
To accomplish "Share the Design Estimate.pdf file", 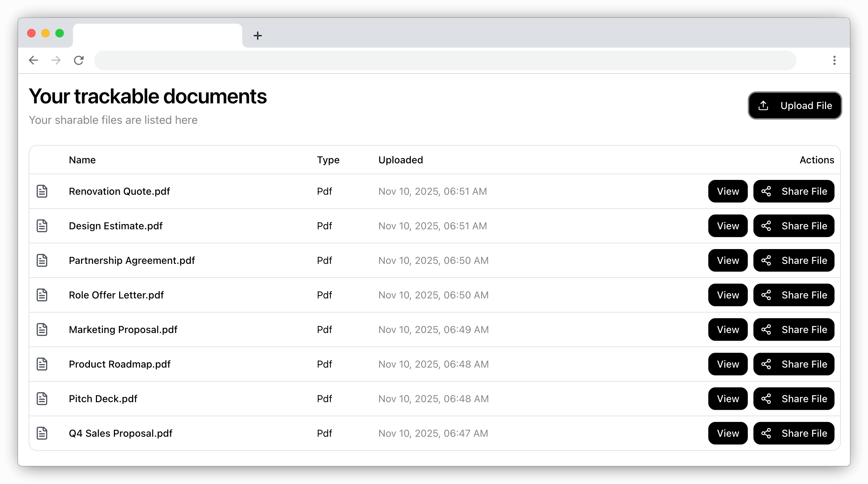I will (x=794, y=226).
